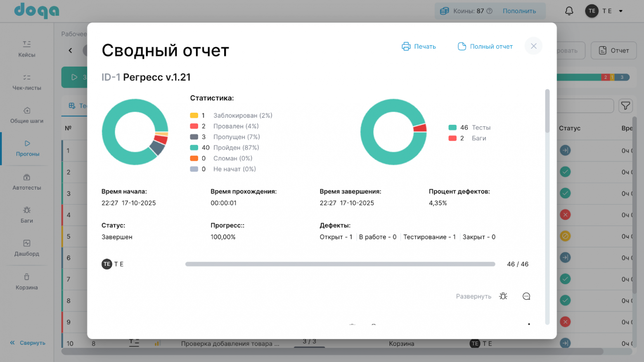The width and height of the screenshot is (644, 362).
Task: Click the filter funnel icon
Action: coord(625,106)
